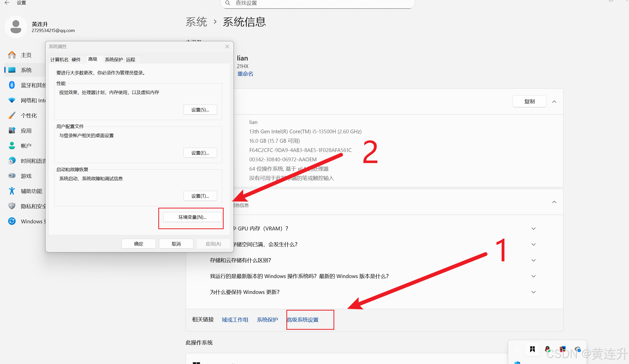The image size is (629, 364).
Task: Open the Windows update icon in sidebar
Action: point(12,221)
